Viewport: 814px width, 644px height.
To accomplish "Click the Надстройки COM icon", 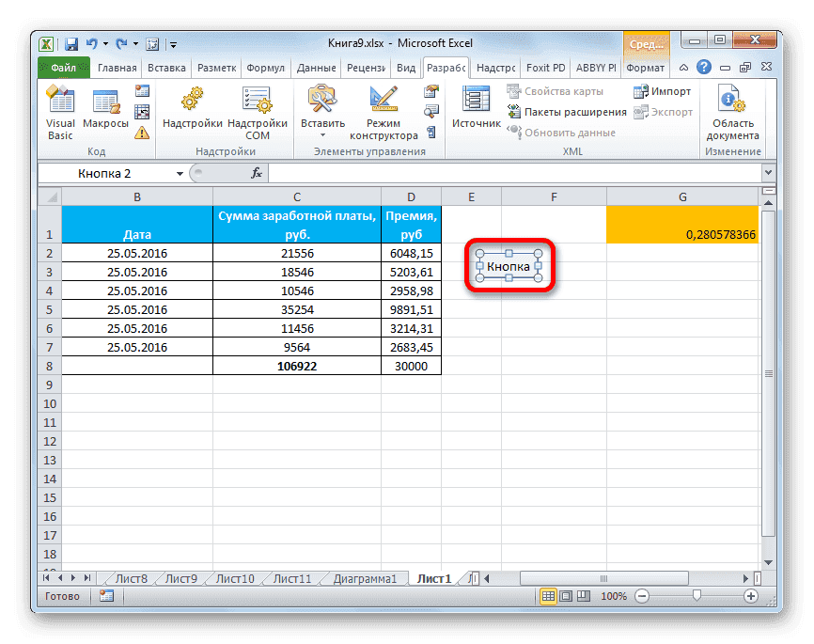I will pos(258,105).
